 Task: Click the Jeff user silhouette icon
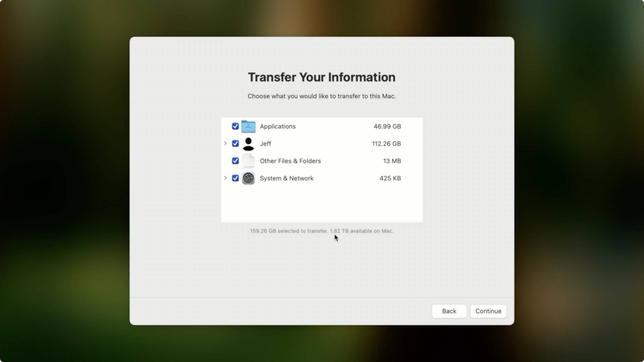point(248,144)
